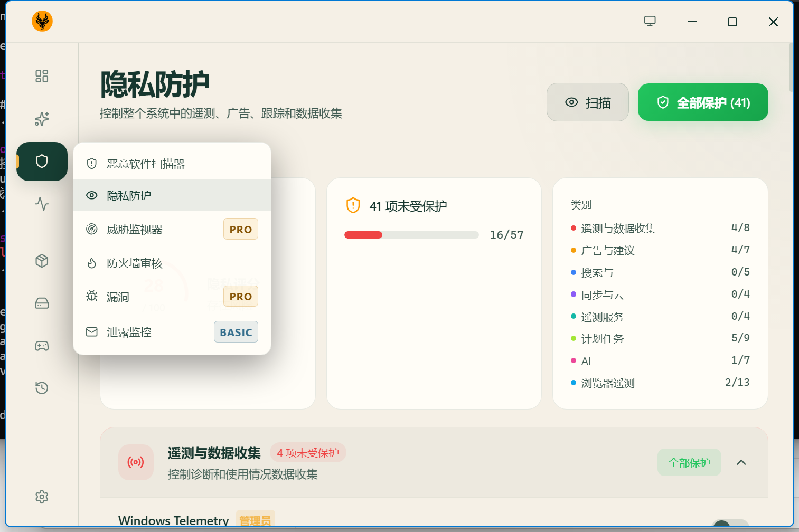Click the PRO badge on 威胁监视器

(x=241, y=229)
